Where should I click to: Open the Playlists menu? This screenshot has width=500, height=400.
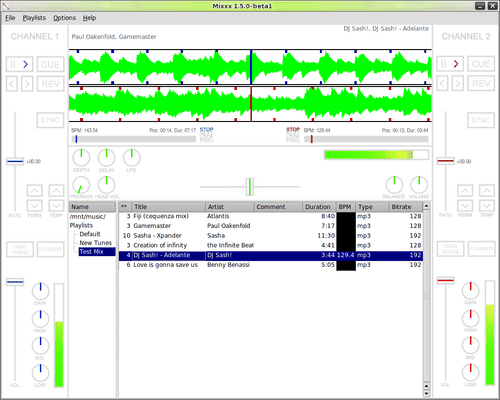coord(34,18)
